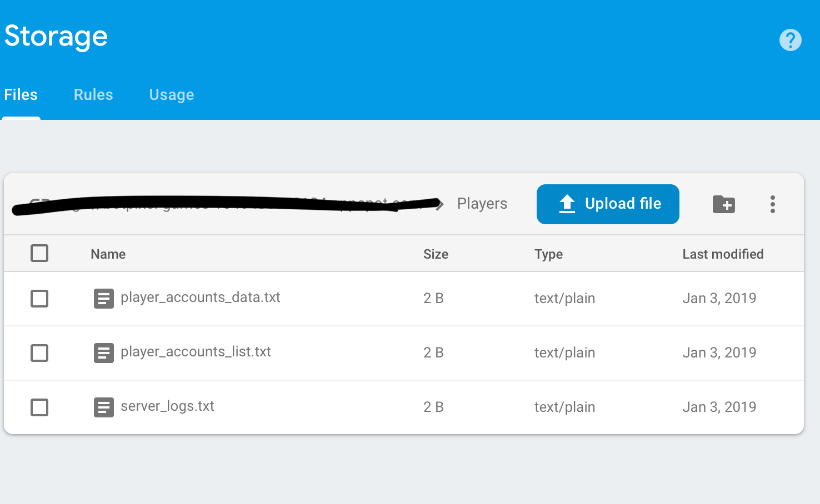The image size is (820, 504).
Task: Select the player_accounts_list.txt checkbox
Action: click(39, 353)
